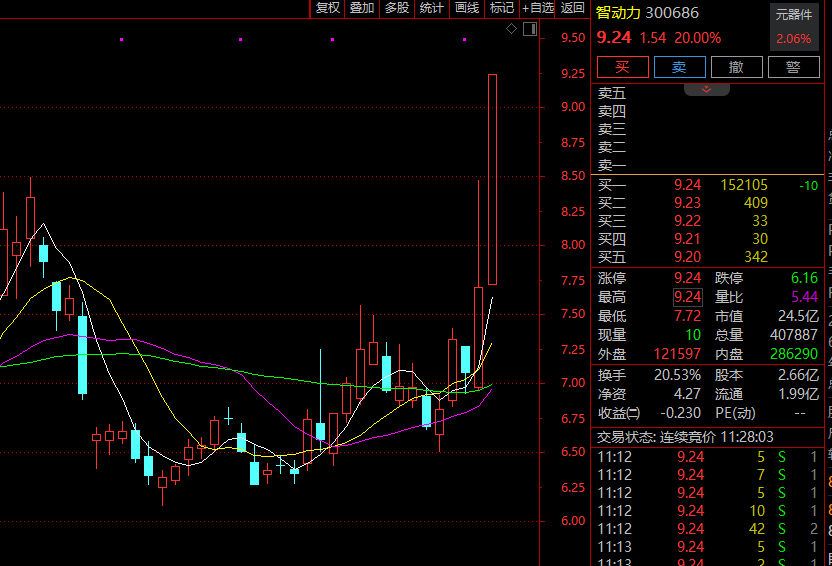Image resolution: width=832 pixels, height=566 pixels.
Task: Activate the 画线 drawing tool
Action: [x=467, y=8]
